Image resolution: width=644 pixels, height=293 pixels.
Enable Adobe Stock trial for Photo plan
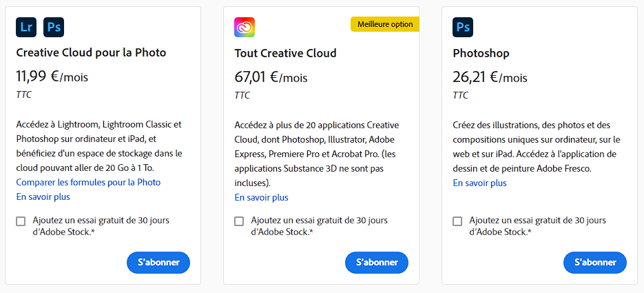point(21,221)
